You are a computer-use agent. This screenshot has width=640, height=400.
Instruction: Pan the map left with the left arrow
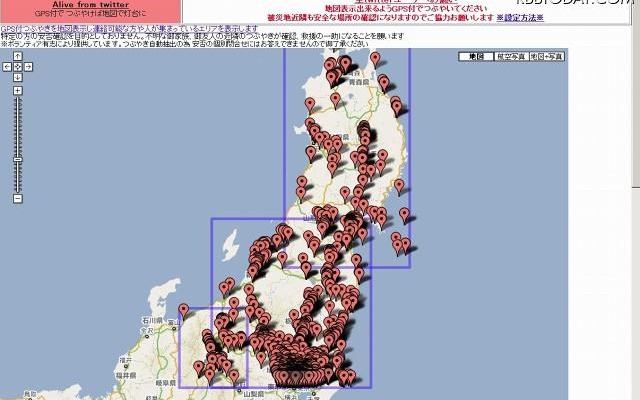point(7,67)
